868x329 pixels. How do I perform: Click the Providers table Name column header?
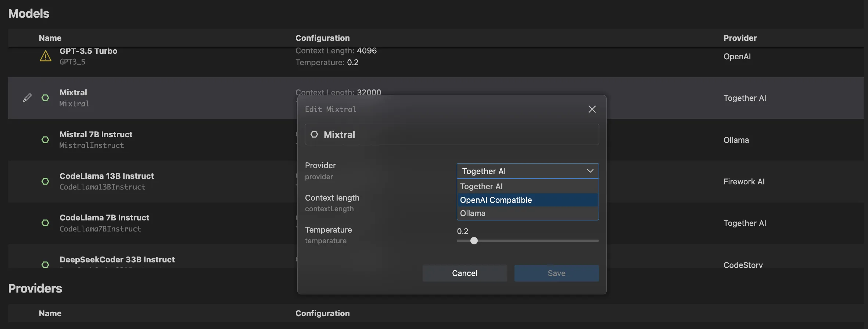[50, 313]
